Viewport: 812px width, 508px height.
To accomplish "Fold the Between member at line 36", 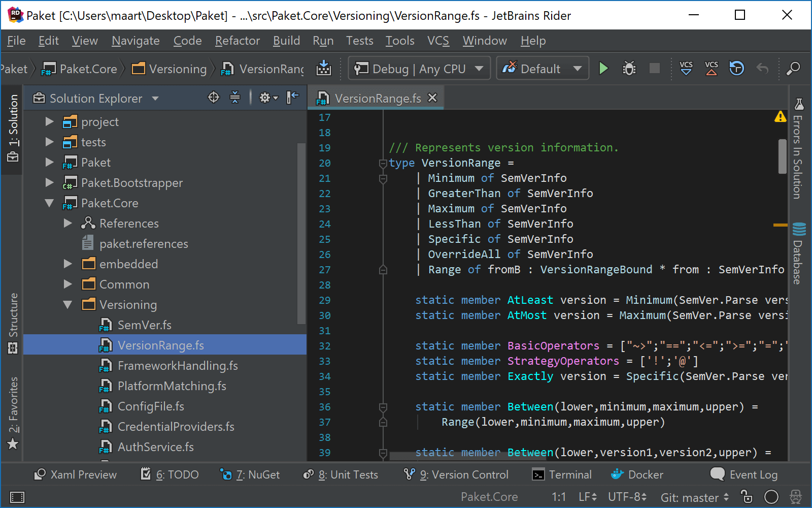I will (x=383, y=407).
